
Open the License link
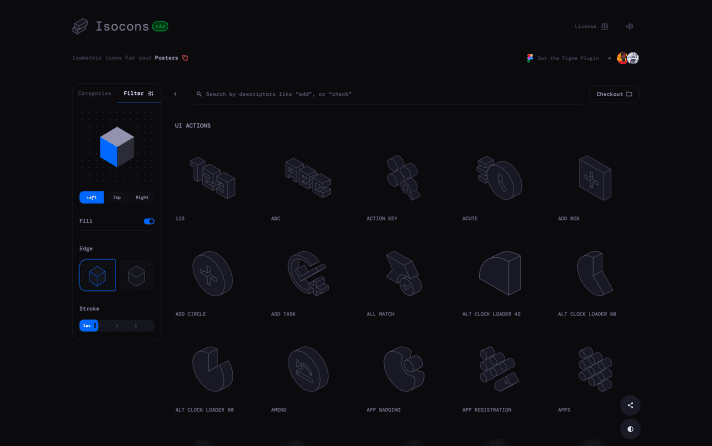point(591,26)
